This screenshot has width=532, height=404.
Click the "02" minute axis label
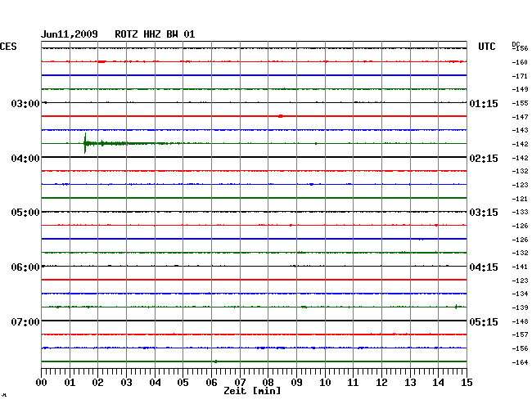click(x=97, y=383)
